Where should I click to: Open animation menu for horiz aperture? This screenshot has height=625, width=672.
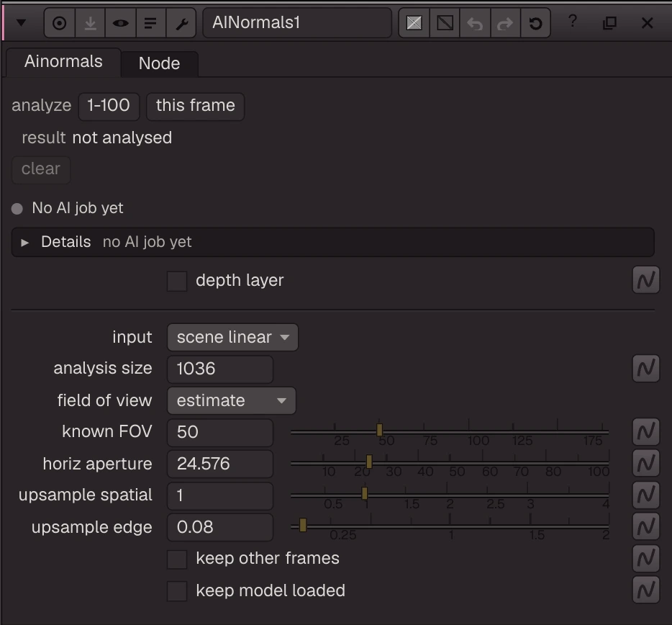pos(646,463)
